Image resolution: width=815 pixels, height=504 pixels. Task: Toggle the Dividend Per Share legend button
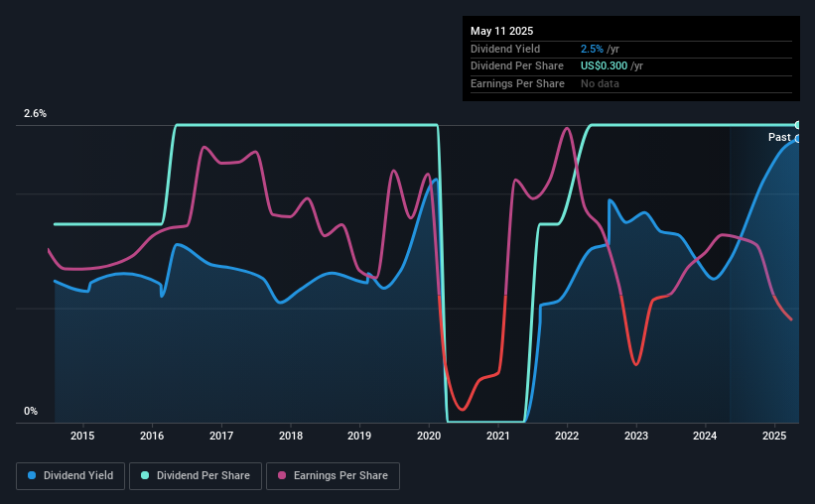[196, 476]
